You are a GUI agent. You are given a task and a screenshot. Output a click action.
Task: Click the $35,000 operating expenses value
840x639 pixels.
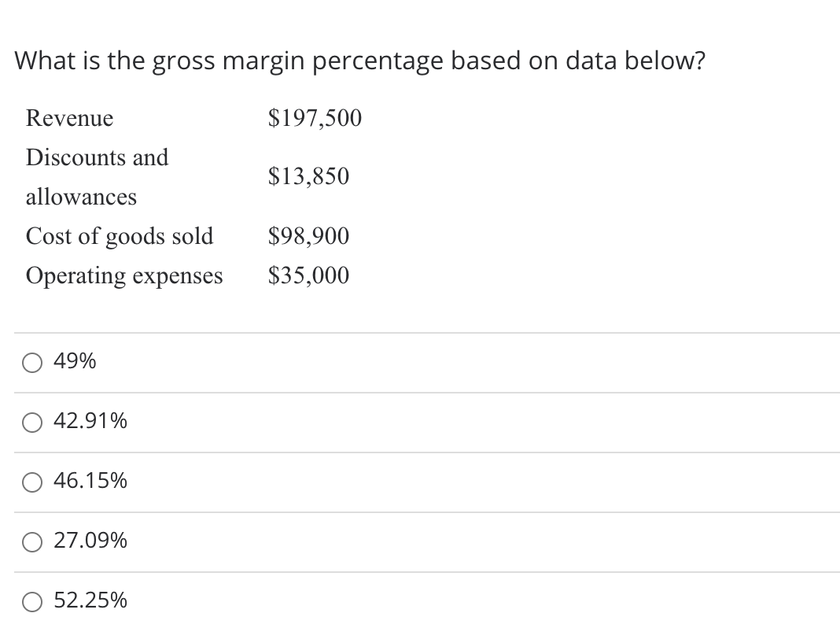[x=308, y=275]
